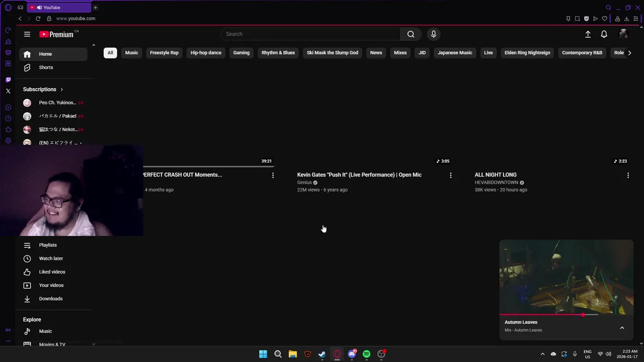Show hidden system tray icons chevron
Viewport: 644px width, 362px height.
tap(542, 354)
